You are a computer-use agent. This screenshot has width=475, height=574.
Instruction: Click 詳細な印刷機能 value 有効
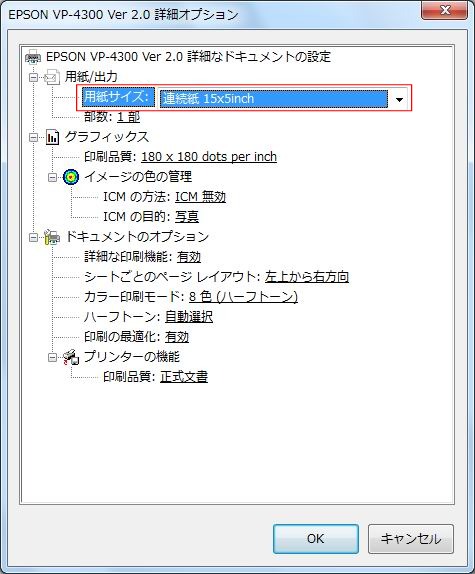click(189, 257)
